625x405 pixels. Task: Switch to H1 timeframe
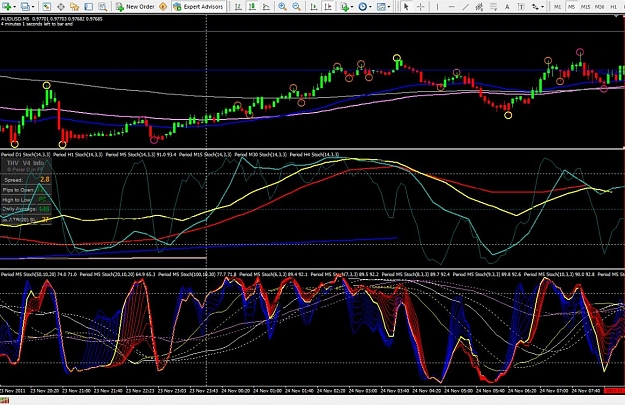click(x=613, y=7)
